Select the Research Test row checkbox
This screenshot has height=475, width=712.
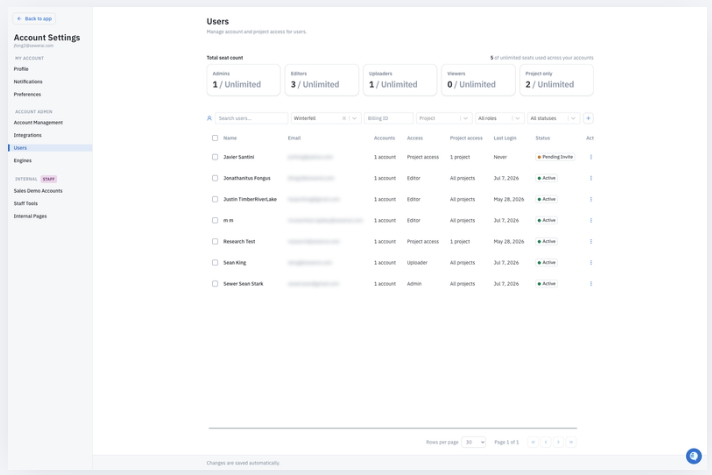[x=215, y=242]
